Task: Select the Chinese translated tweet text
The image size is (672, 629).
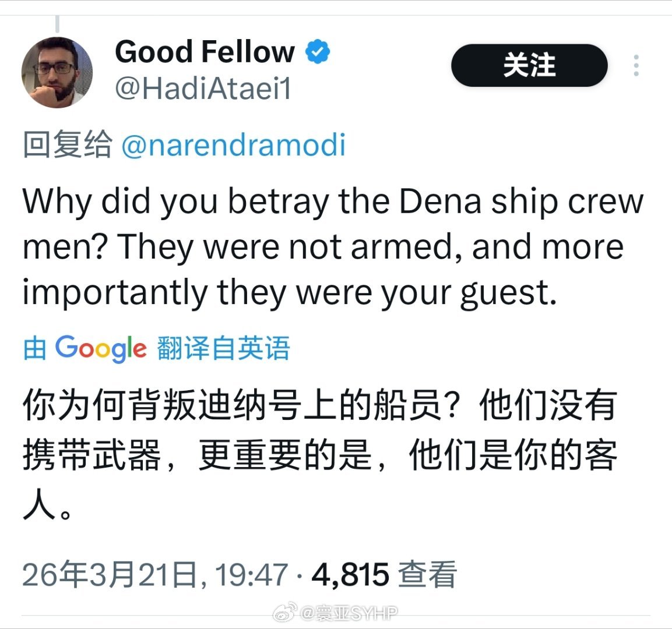Action: coord(319,454)
